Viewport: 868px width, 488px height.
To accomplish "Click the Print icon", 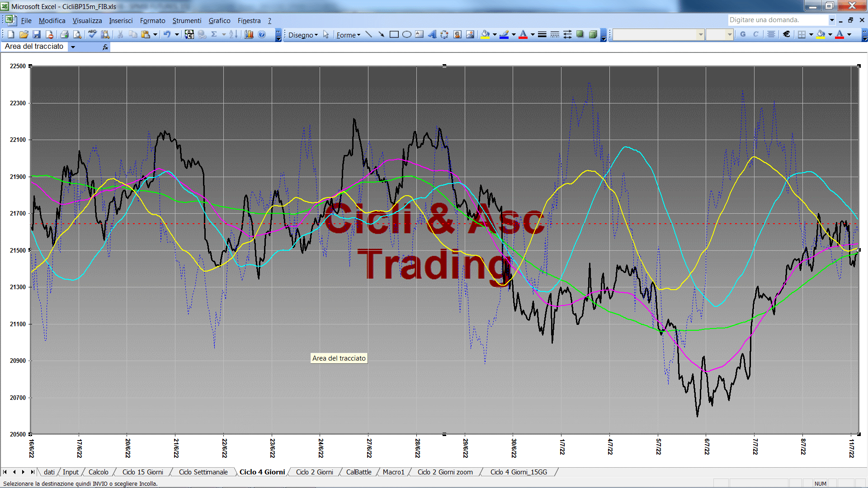I will (x=64, y=34).
